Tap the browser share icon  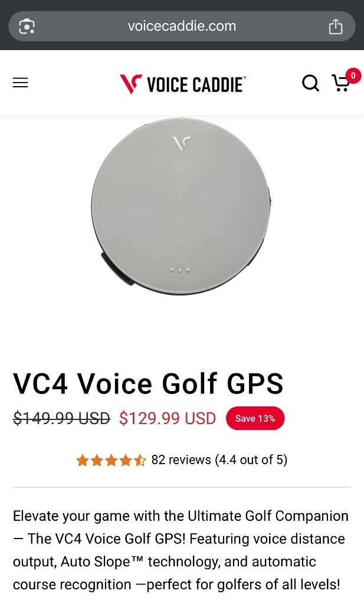click(336, 26)
